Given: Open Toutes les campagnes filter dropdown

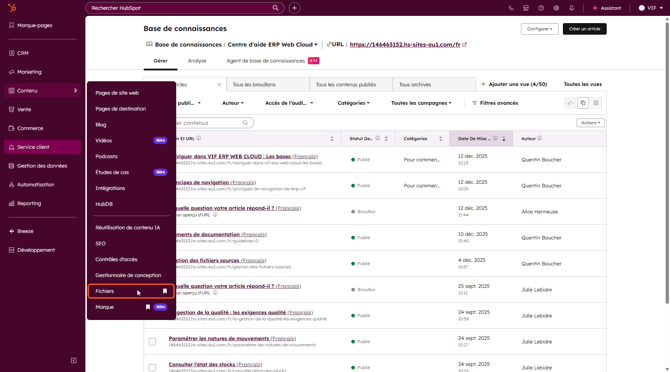Looking at the screenshot, I should tap(421, 103).
